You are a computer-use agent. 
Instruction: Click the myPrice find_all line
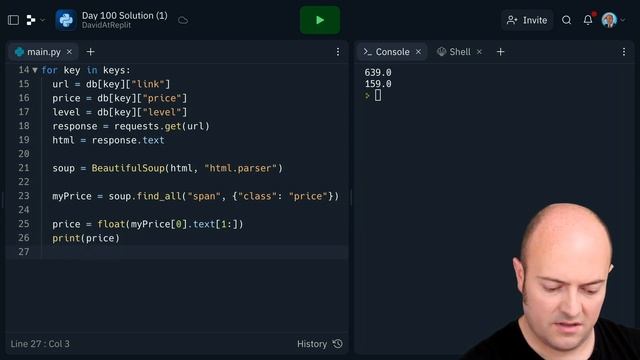pos(196,196)
